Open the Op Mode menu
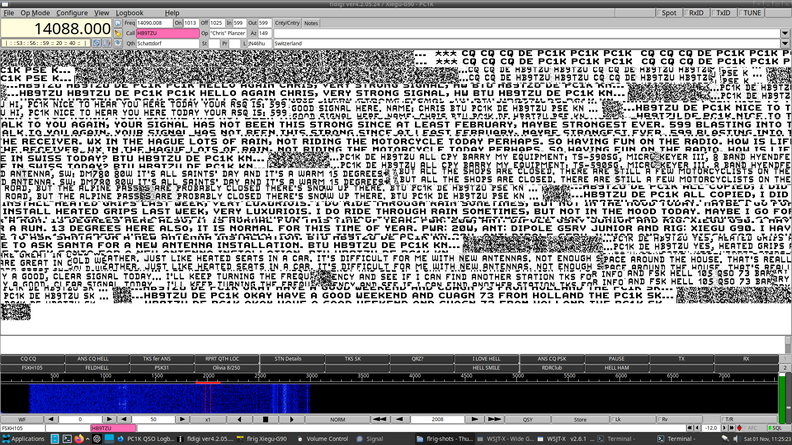This screenshot has height=445, width=792. (x=32, y=13)
